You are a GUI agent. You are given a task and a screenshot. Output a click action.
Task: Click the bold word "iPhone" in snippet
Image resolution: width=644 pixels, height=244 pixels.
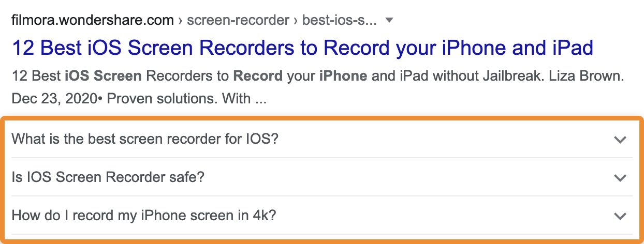coord(343,77)
